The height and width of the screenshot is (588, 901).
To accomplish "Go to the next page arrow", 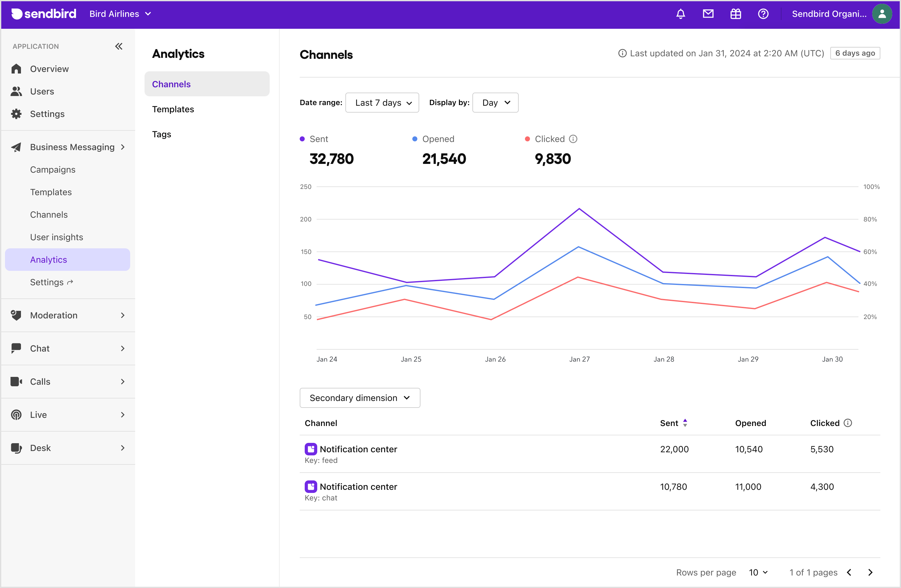I will (x=870, y=572).
